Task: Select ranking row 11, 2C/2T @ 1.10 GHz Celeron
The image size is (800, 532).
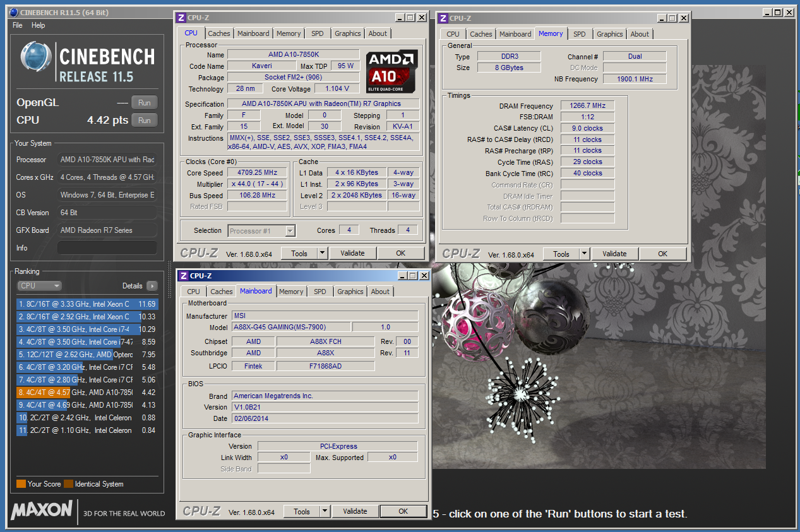Action: coord(88,430)
